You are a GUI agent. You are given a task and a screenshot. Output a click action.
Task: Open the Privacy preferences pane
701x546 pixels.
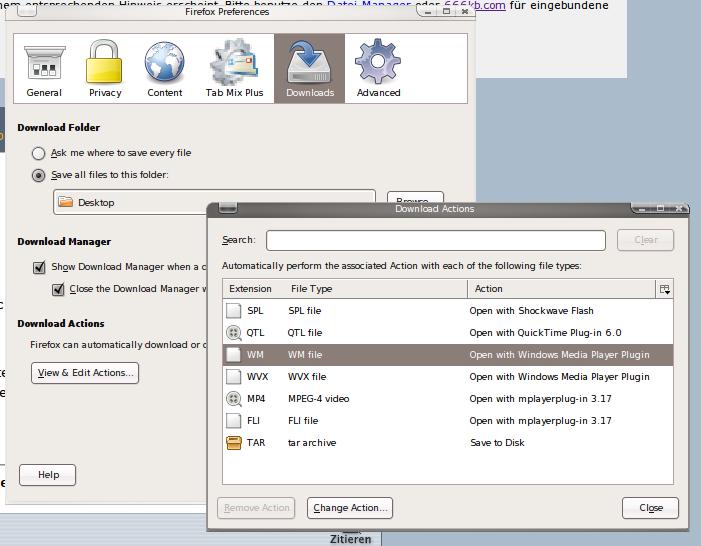(105, 68)
